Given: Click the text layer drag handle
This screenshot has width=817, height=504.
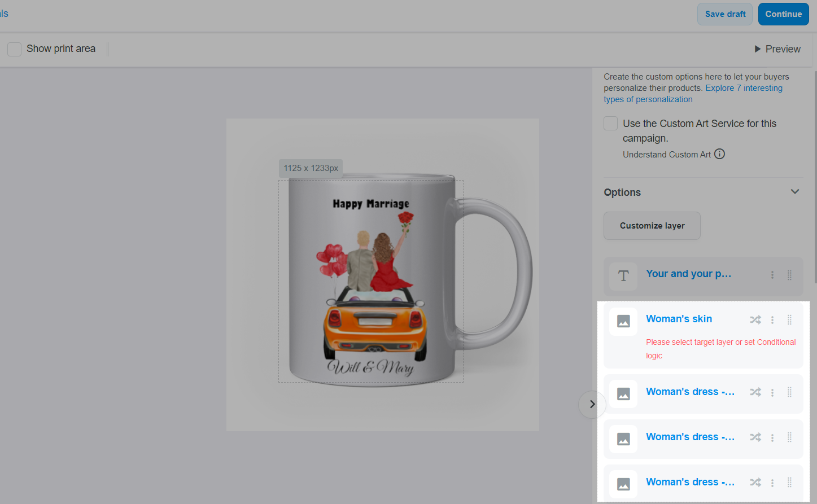Looking at the screenshot, I should pos(789,275).
